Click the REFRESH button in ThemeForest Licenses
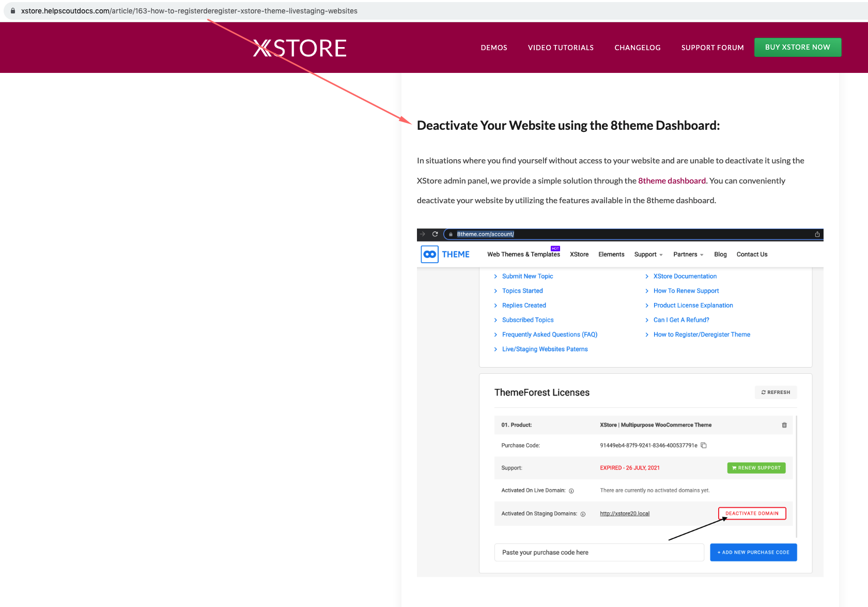The width and height of the screenshot is (868, 607). click(x=776, y=392)
